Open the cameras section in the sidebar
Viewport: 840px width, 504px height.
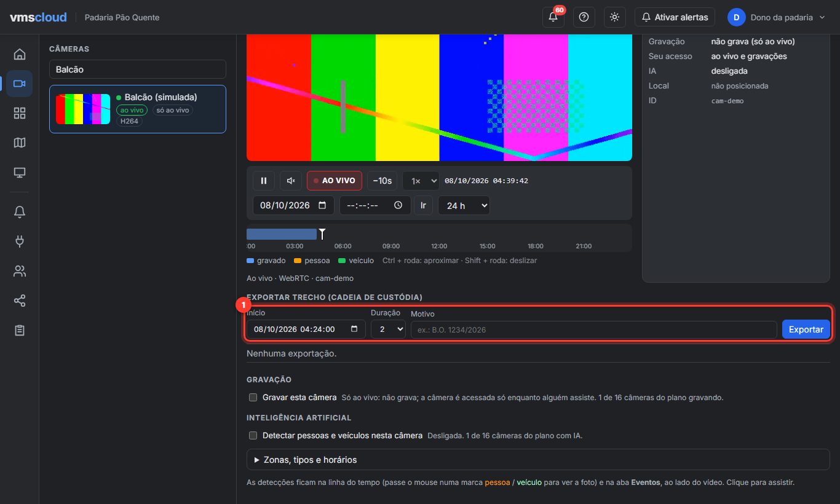[x=20, y=84]
